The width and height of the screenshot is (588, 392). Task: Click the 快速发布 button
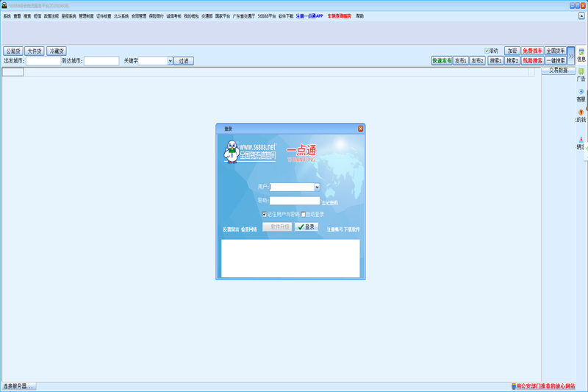pyautogui.click(x=442, y=60)
